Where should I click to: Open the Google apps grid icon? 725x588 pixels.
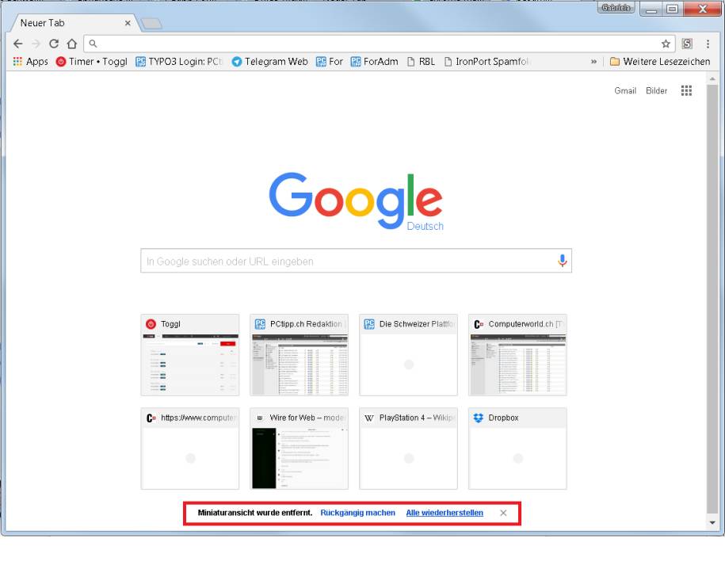click(686, 90)
